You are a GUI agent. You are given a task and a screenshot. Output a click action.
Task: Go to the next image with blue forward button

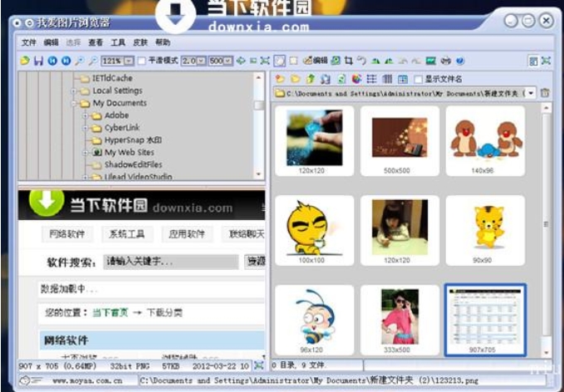click(x=66, y=61)
